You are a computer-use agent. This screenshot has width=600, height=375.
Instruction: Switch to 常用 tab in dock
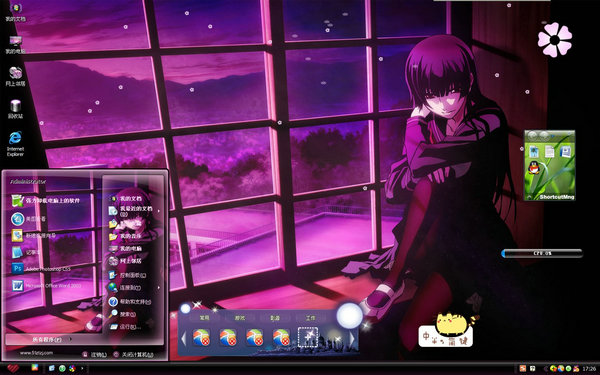click(205, 318)
